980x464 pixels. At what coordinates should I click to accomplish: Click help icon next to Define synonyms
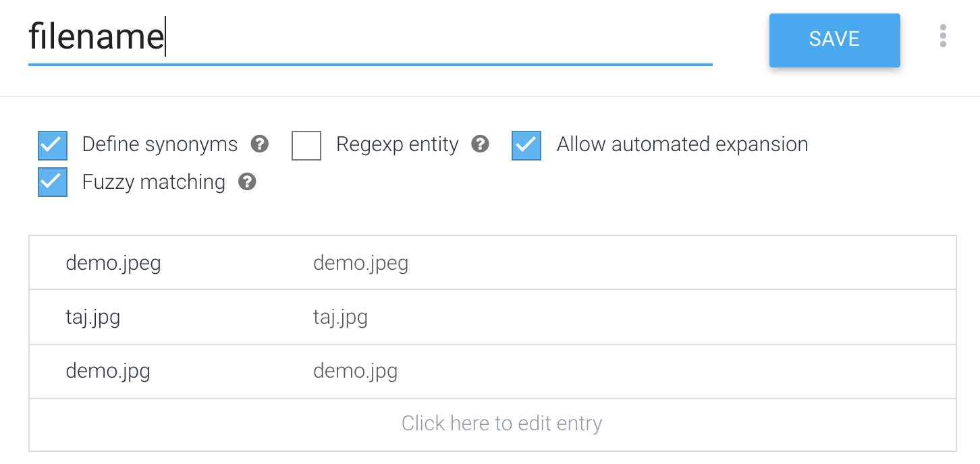tap(260, 144)
